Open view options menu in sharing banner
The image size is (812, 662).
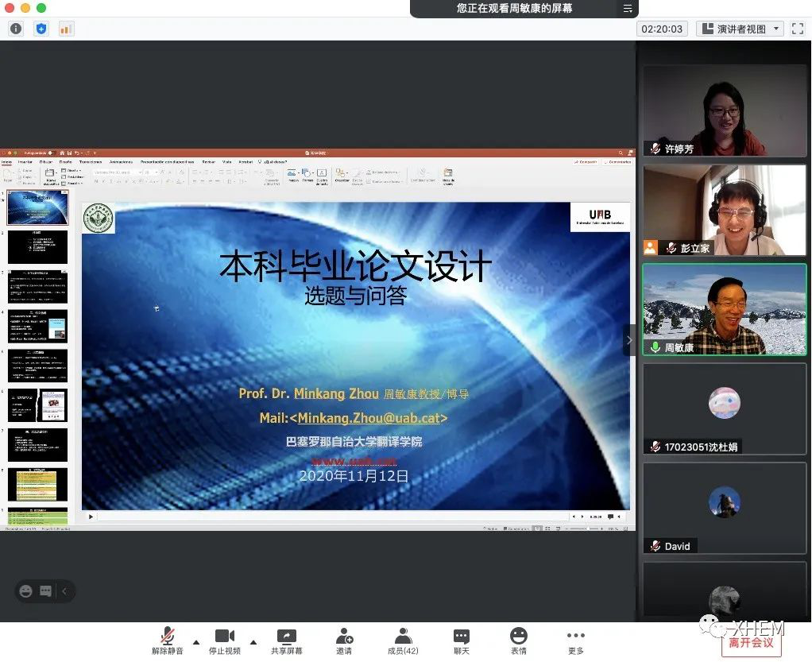(628, 9)
